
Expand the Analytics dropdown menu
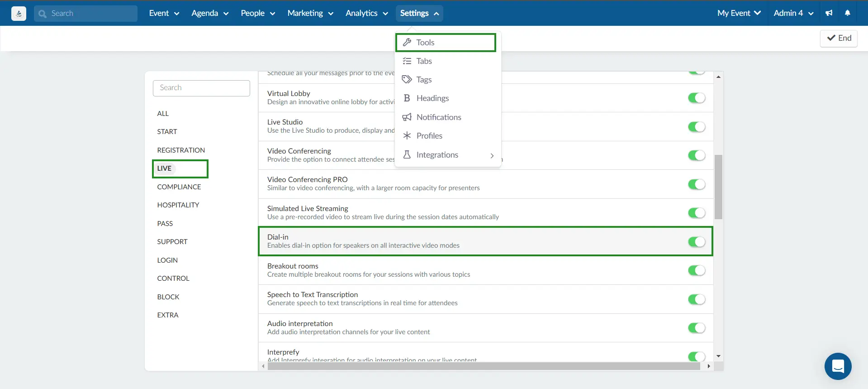[367, 13]
